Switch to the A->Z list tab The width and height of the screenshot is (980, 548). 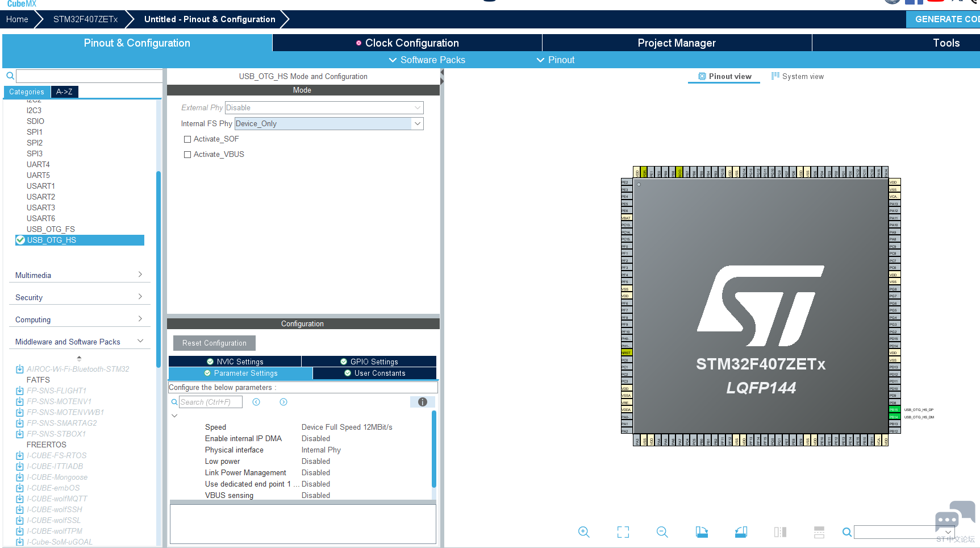(64, 92)
